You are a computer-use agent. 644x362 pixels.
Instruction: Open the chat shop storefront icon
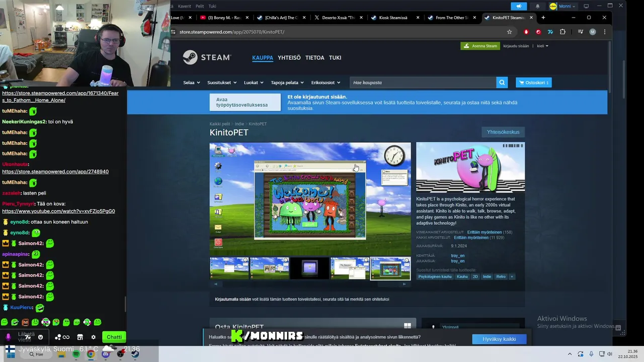click(x=79, y=337)
